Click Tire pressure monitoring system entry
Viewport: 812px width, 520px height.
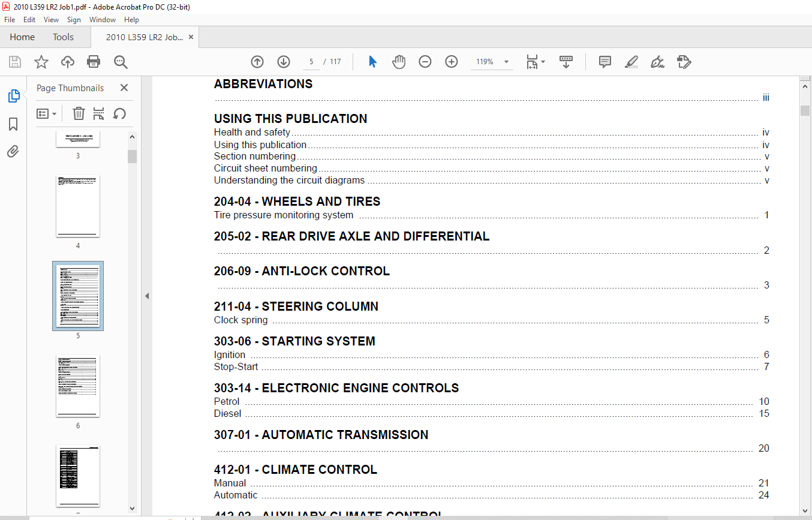coord(284,215)
